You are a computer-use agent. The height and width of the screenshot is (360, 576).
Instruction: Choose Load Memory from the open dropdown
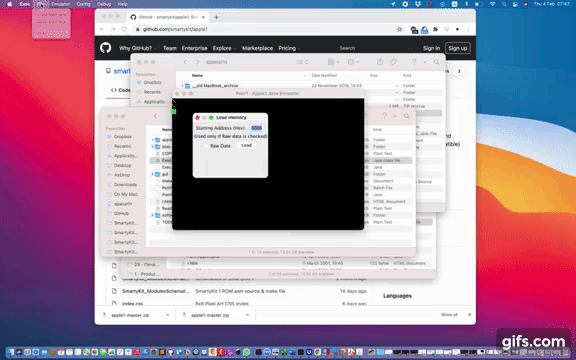pos(51,14)
